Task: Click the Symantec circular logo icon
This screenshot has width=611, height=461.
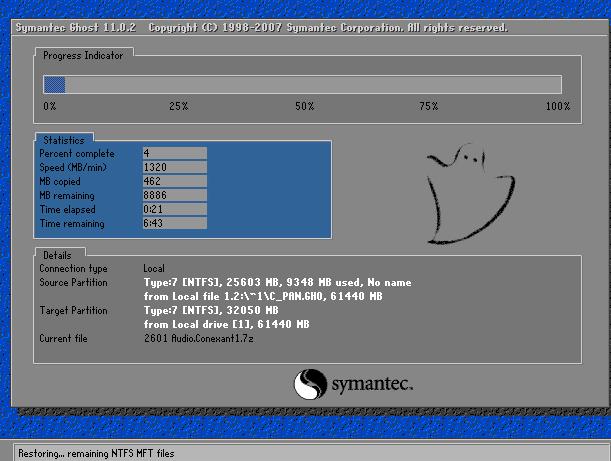Action: [x=310, y=384]
